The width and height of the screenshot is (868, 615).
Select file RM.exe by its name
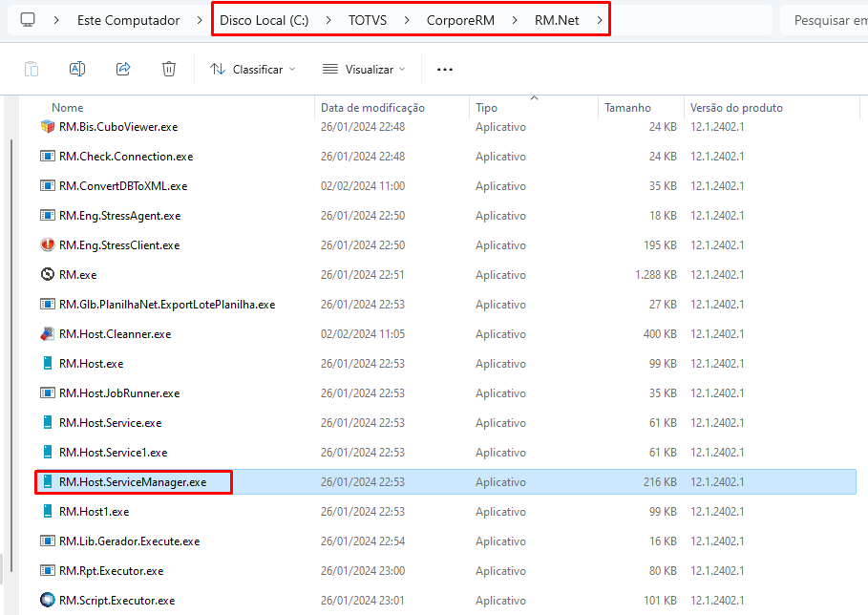[78, 275]
